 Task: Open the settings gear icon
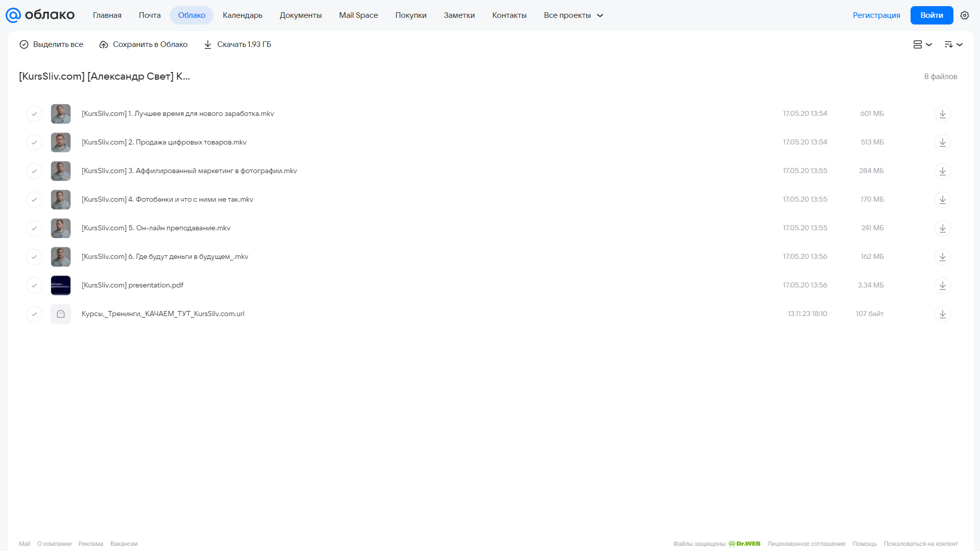[965, 15]
